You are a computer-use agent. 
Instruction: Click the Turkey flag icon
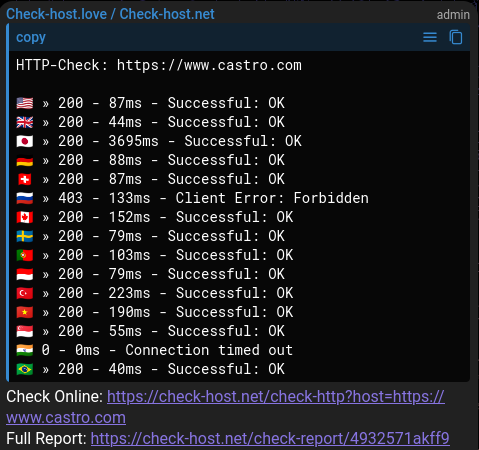[25, 293]
